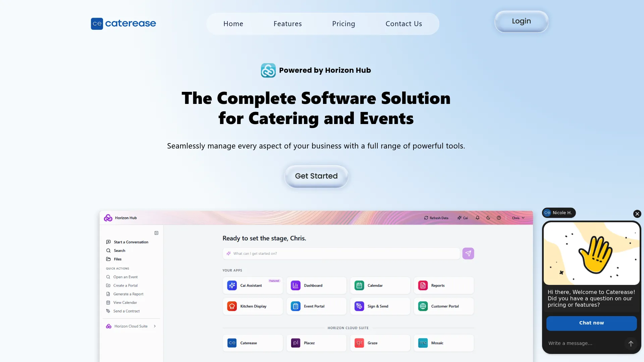Image resolution: width=644 pixels, height=362 pixels.
Task: Open the Cai Assistant app tile
Action: 253,286
